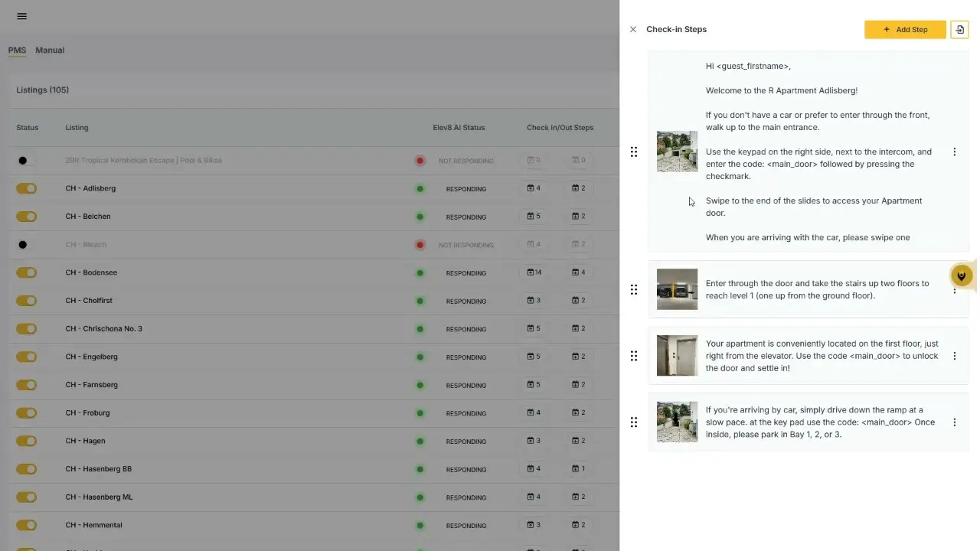Open the hamburger navigation menu
980x551 pixels.
21,16
